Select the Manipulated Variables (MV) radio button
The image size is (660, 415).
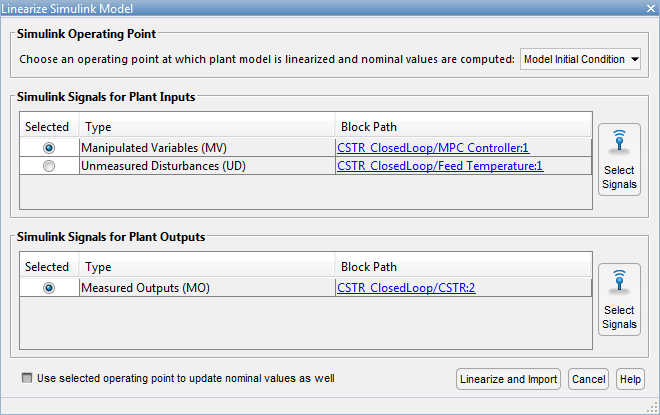pos(49,148)
